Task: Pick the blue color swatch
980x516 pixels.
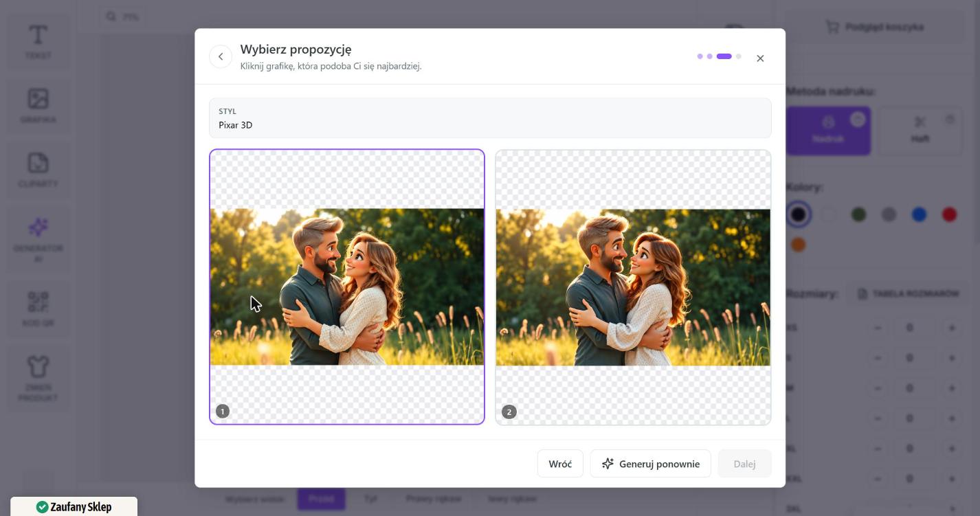Action: point(919,215)
